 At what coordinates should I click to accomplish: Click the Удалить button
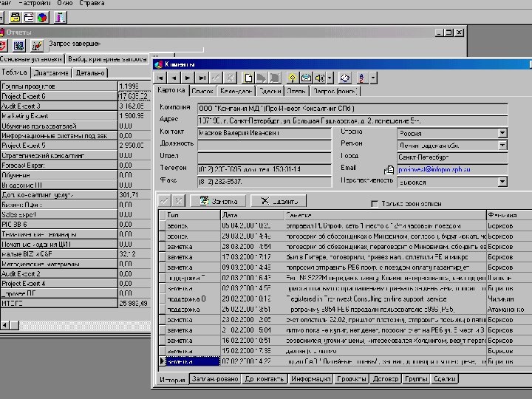coord(279,200)
